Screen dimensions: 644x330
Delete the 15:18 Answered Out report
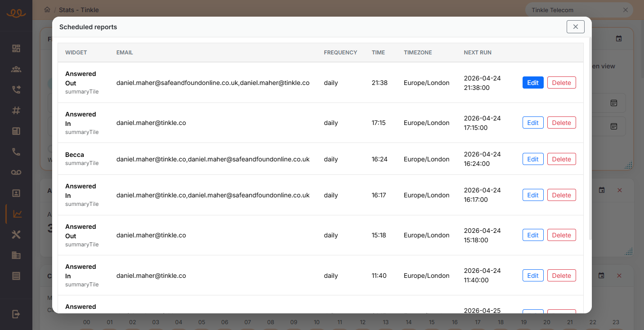coord(561,235)
